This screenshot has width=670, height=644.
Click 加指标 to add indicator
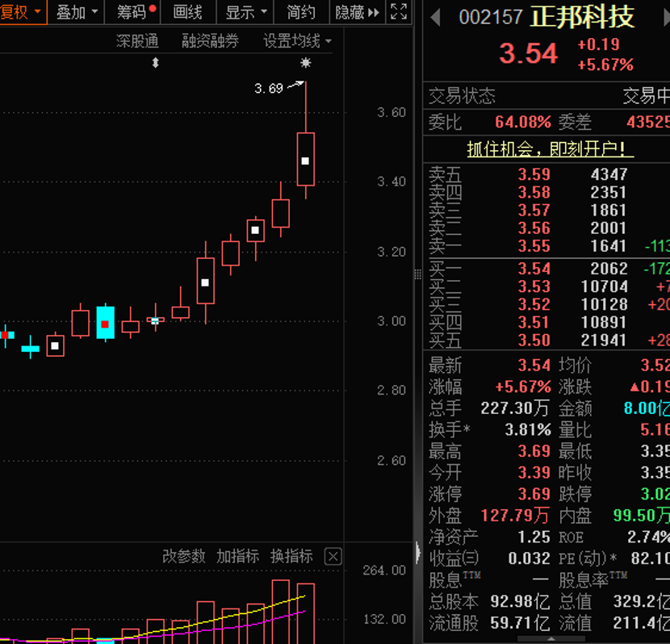pyautogui.click(x=237, y=556)
